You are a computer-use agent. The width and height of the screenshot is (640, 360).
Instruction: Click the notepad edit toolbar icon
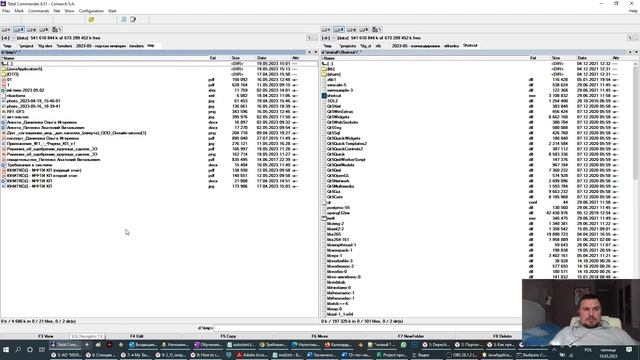click(133, 20)
